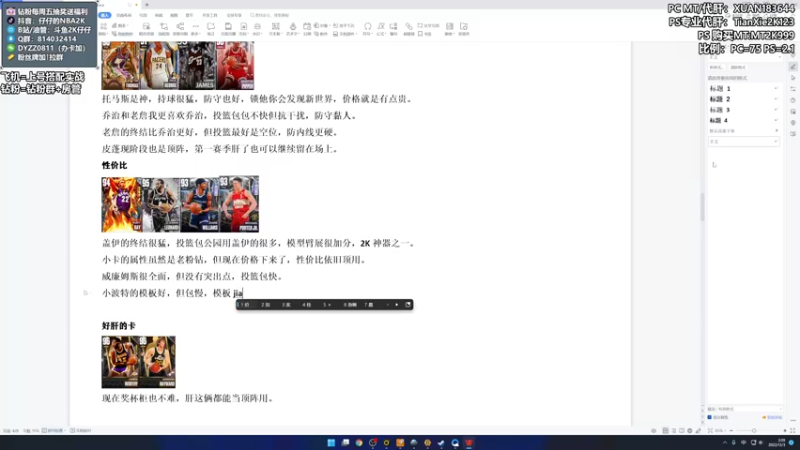
Task: Select the styles pencil icon in right sidebar
Action: coord(793,67)
